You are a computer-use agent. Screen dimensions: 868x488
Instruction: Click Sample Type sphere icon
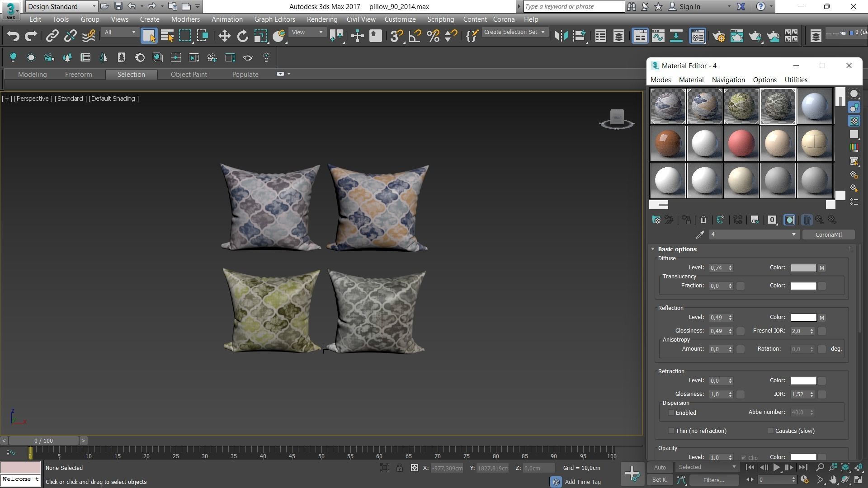[x=854, y=94]
